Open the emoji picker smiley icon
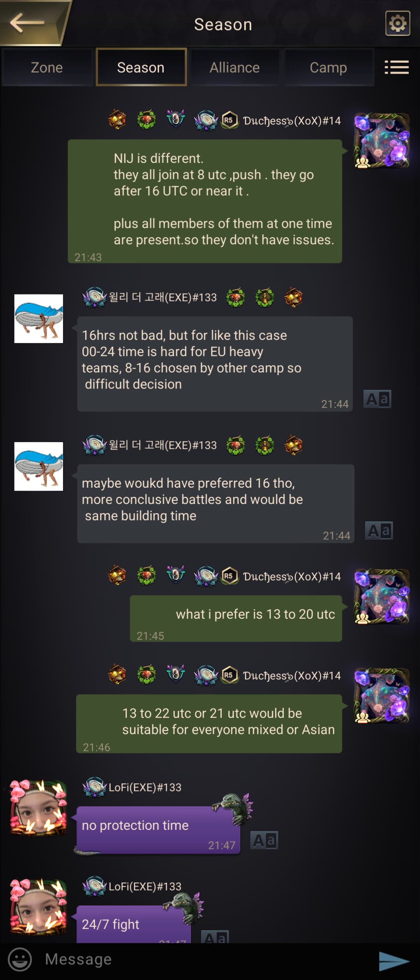This screenshot has height=980, width=420. point(20,959)
